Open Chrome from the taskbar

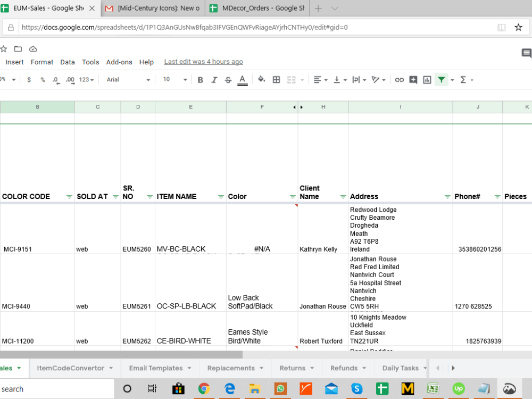click(204, 388)
